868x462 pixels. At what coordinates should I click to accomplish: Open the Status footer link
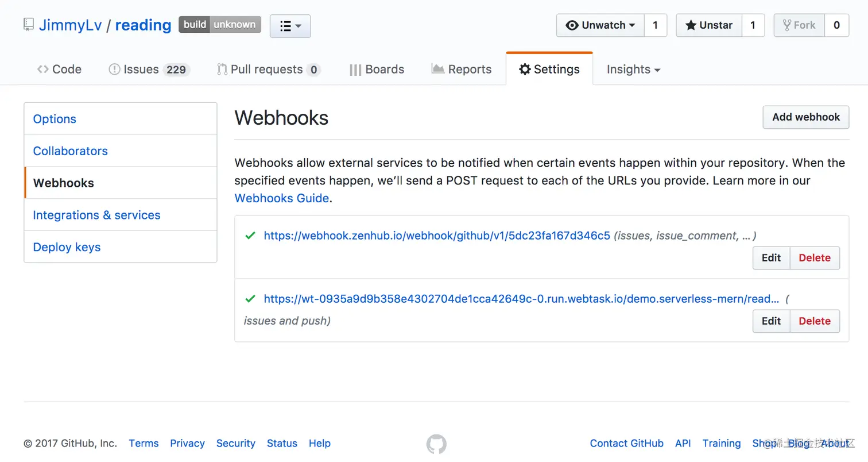click(x=282, y=444)
